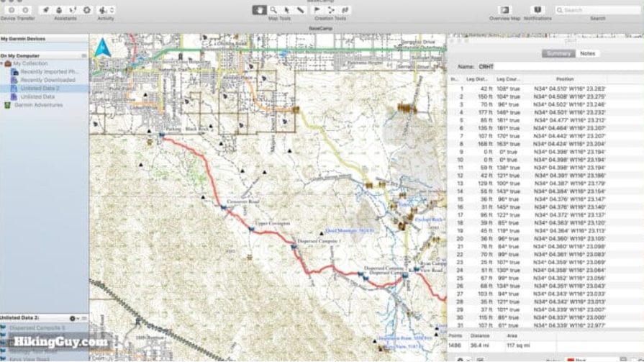Select track point row 9
644x362 pixels.
545,152
